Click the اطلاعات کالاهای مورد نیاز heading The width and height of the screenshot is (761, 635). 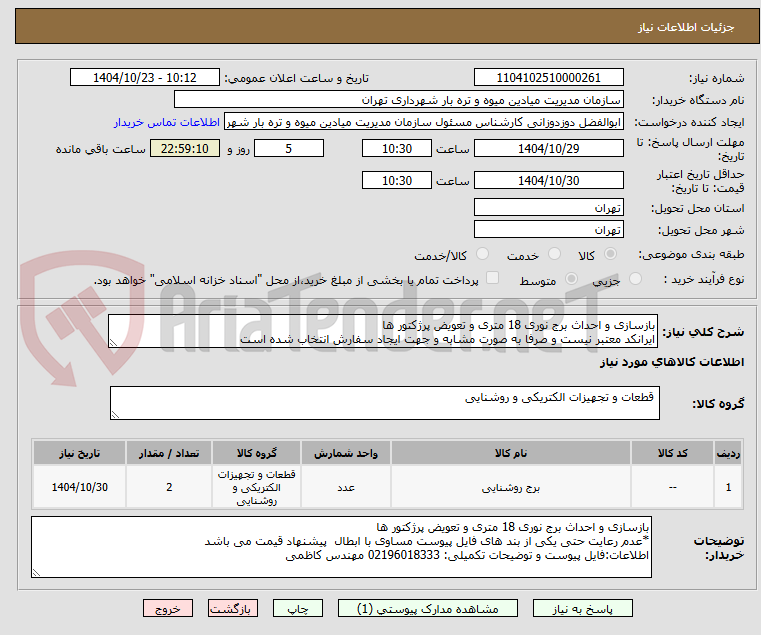pos(672,362)
